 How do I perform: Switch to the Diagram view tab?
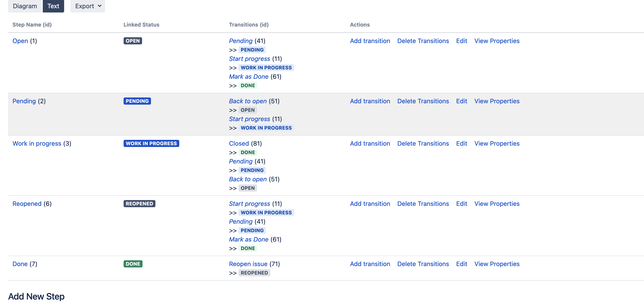pyautogui.click(x=25, y=6)
